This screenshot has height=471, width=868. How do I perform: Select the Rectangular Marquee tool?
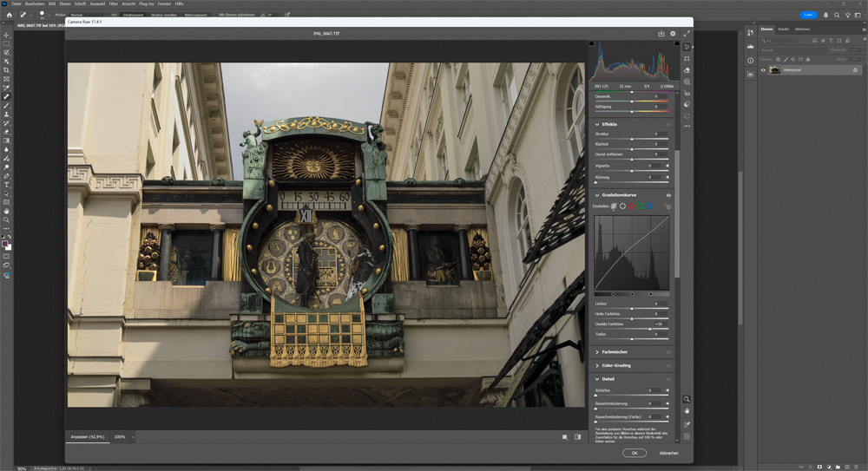pos(7,43)
